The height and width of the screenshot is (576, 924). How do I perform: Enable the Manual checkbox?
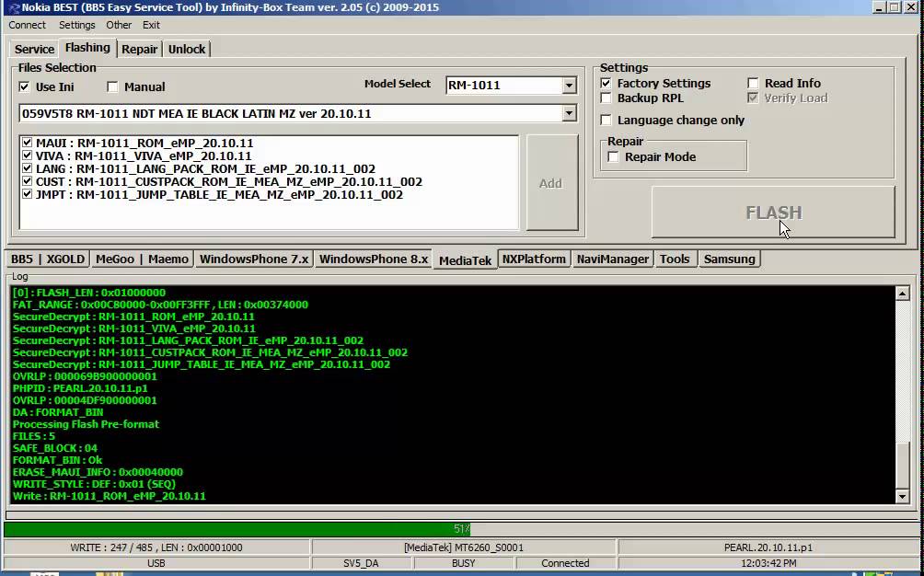tap(112, 86)
